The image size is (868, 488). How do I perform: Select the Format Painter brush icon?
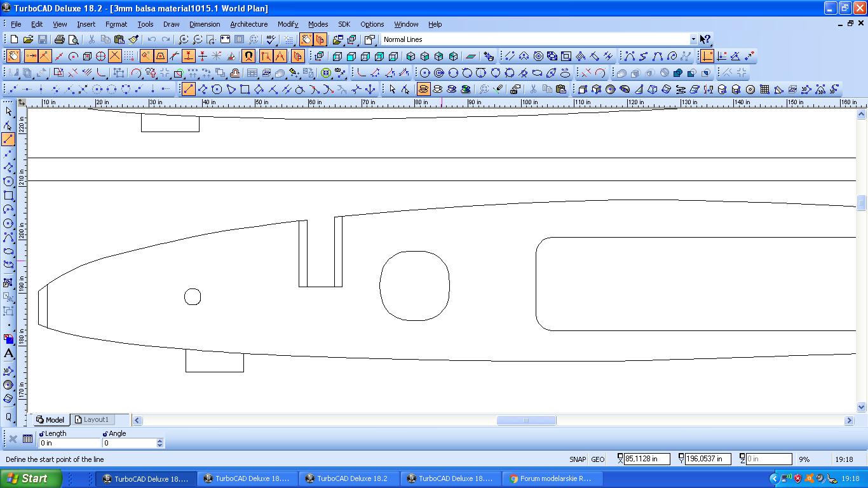[133, 39]
